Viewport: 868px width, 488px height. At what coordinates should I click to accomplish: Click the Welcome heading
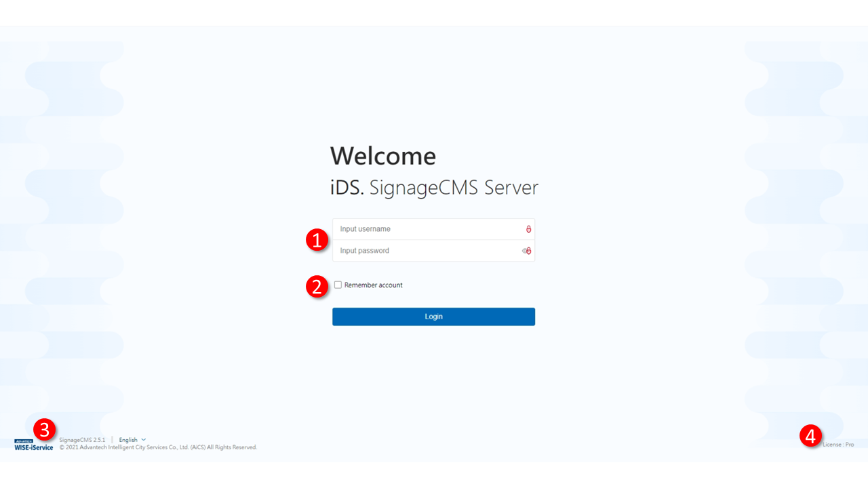(383, 157)
